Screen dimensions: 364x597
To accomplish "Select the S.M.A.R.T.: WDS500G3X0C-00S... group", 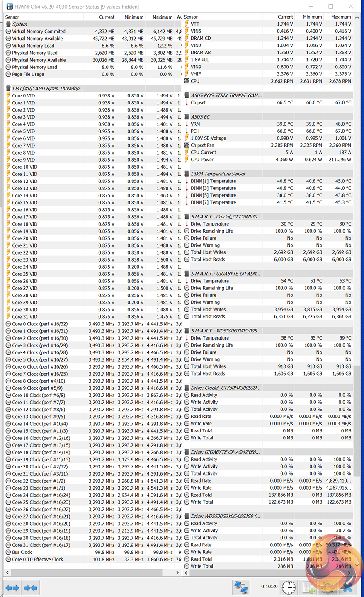I will pos(268,331).
